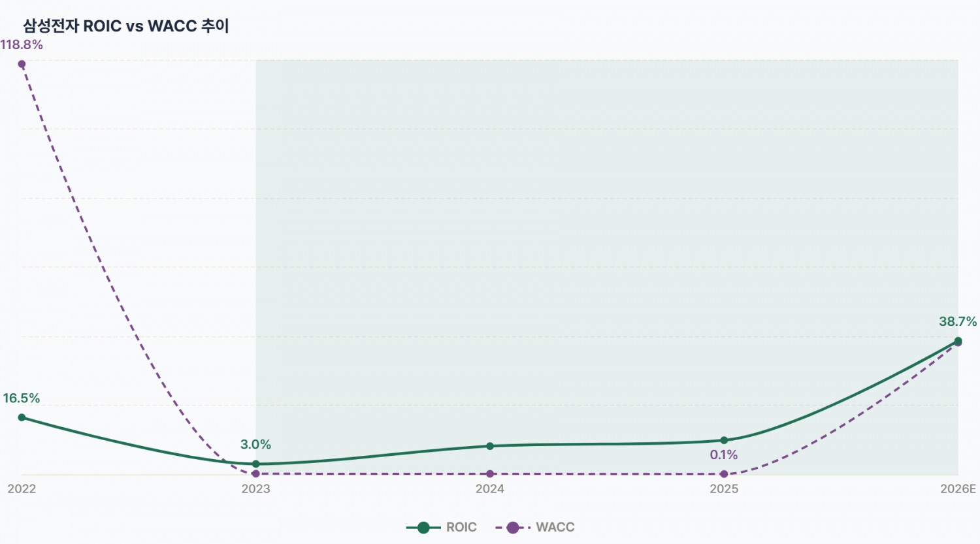980x544 pixels.
Task: Select the 2022 WACC point at 118.8%
Action: point(22,64)
